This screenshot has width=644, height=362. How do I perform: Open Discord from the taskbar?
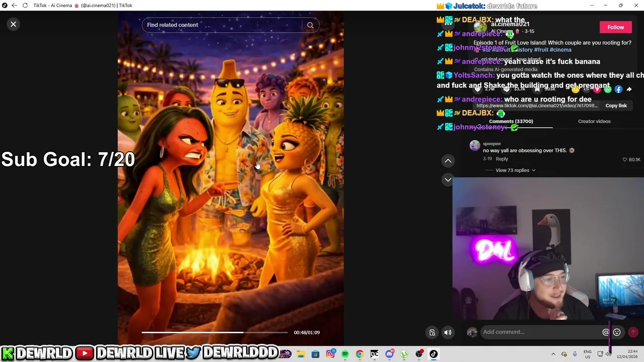[x=389, y=354]
